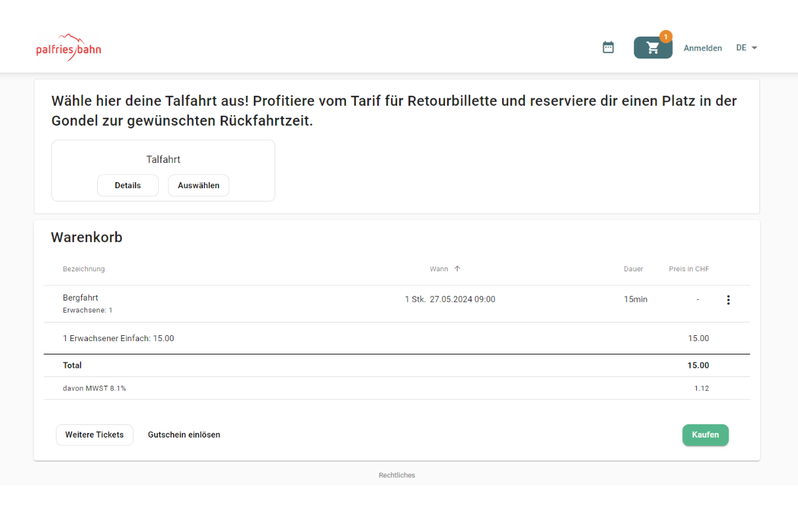The height and width of the screenshot is (532, 798).
Task: Click the Preis in CHF column header
Action: [x=688, y=269]
